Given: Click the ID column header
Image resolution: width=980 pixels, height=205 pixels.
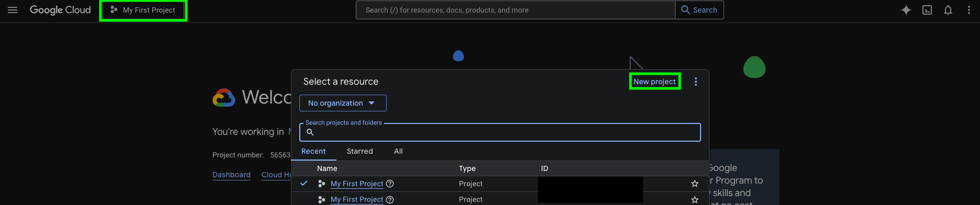Looking at the screenshot, I should pyautogui.click(x=545, y=168).
